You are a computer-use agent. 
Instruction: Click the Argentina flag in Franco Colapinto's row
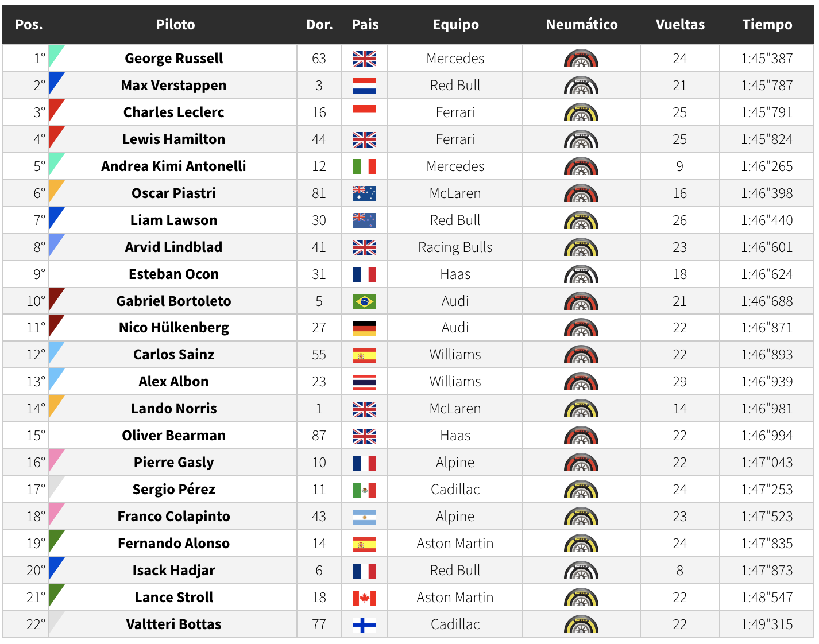pyautogui.click(x=364, y=517)
